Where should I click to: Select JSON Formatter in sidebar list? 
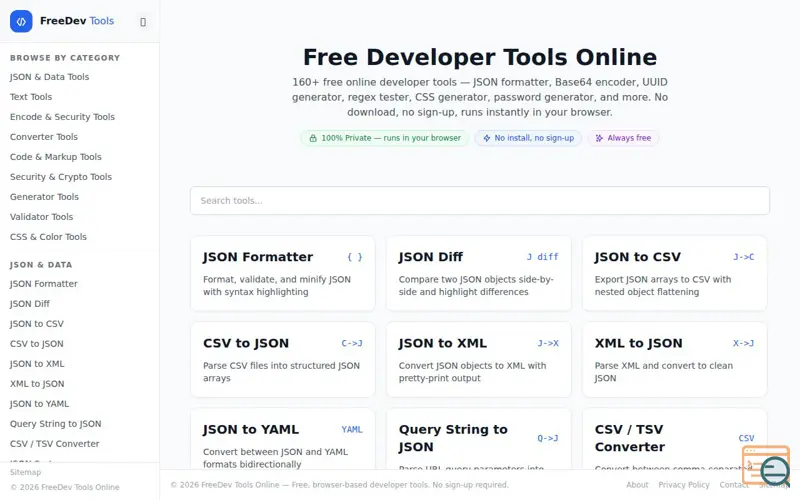[x=44, y=284]
